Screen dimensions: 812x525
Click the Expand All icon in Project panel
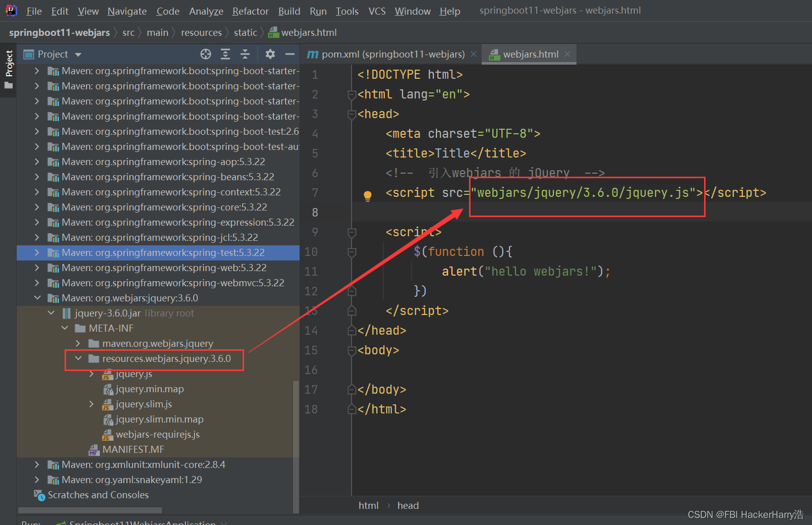point(225,54)
